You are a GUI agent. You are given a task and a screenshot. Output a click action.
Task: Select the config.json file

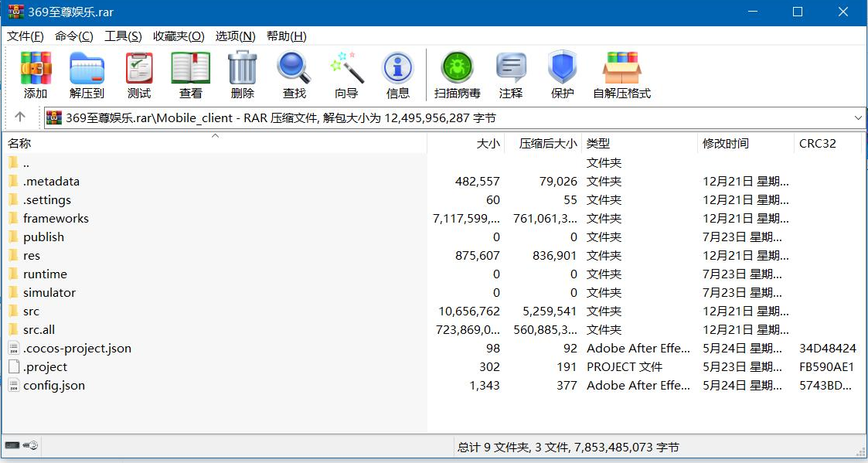pos(53,385)
